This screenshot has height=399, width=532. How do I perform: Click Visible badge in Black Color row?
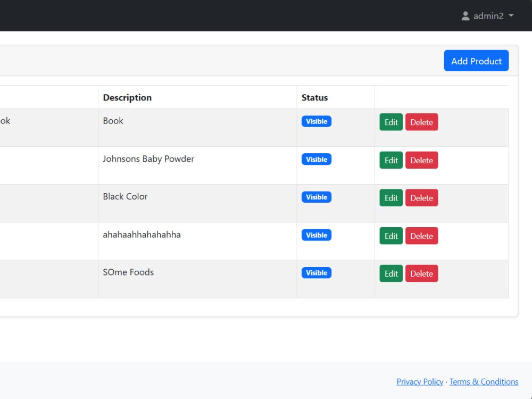point(316,197)
